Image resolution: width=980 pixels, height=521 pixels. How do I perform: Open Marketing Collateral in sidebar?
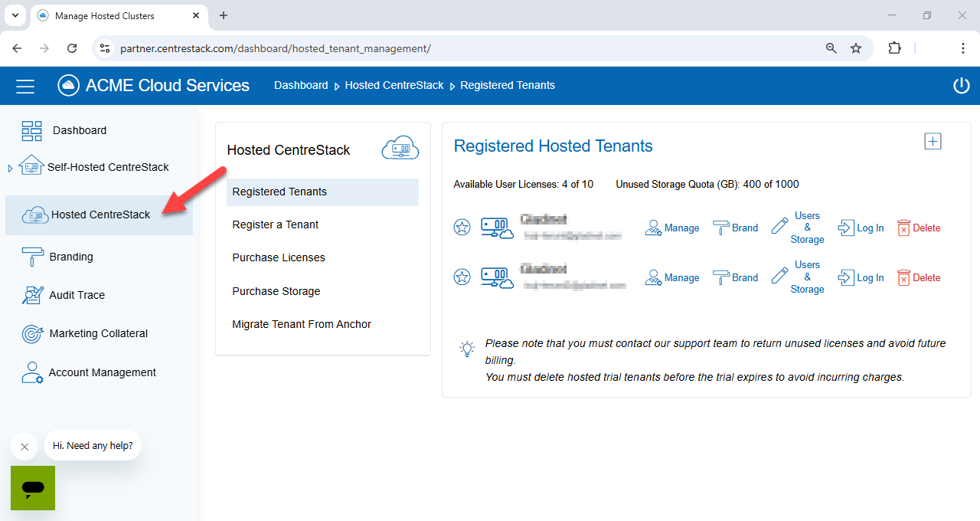(98, 333)
